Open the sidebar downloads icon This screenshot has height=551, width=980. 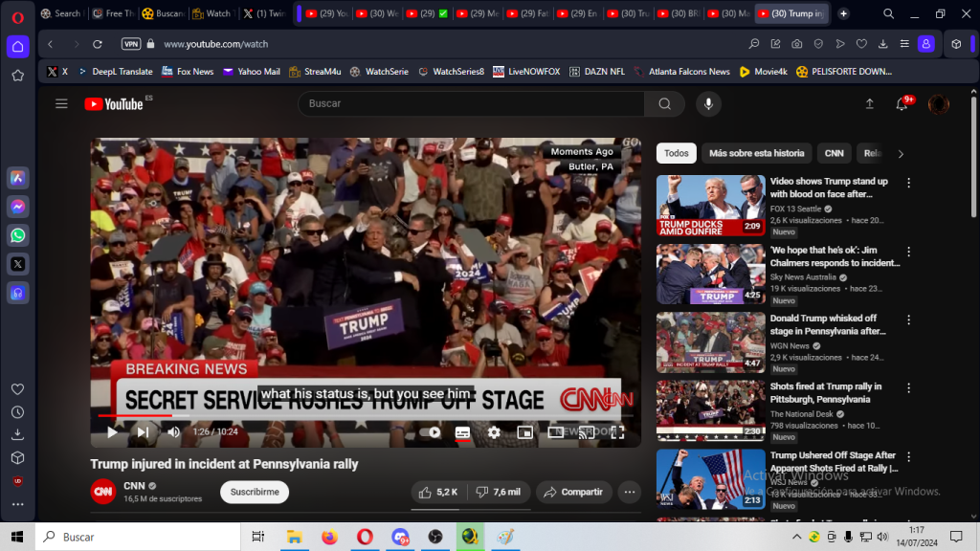(17, 434)
